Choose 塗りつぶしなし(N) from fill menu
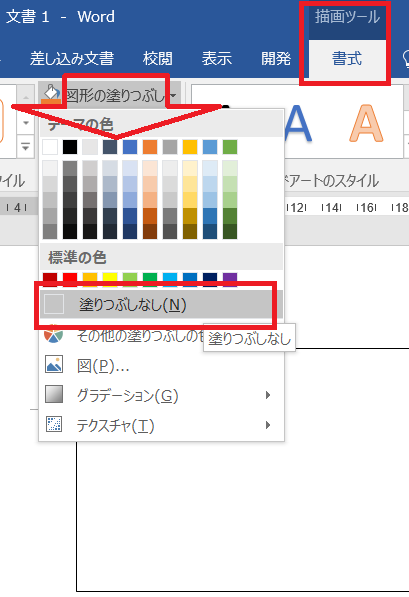This screenshot has width=409, height=597. click(161, 305)
